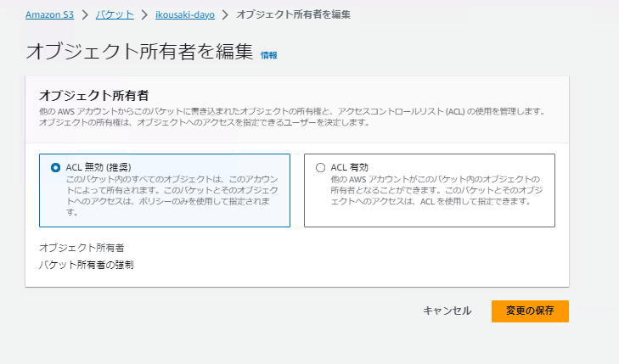Click the chevron after Amazon S3 breadcrumb
Image resolution: width=619 pixels, height=364 pixels.
tap(85, 15)
